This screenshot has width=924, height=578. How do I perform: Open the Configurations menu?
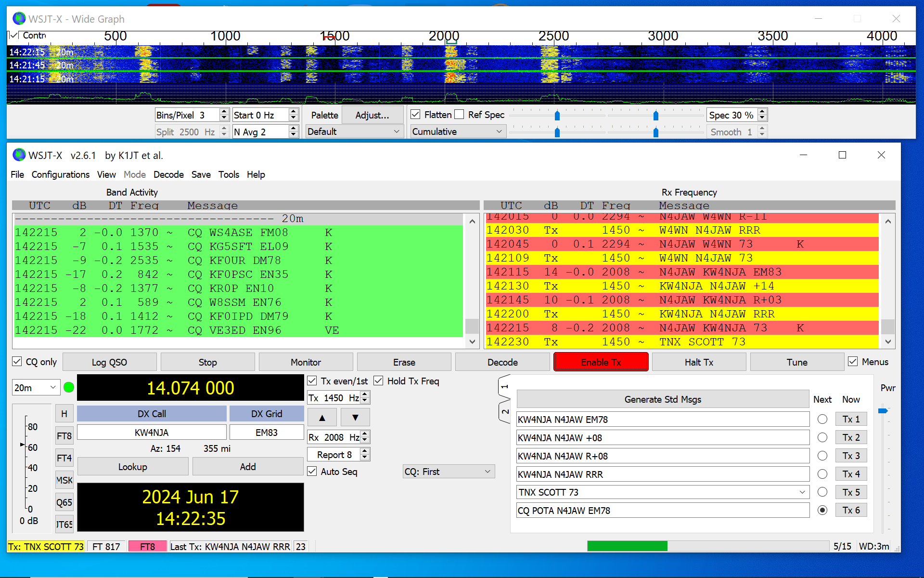coord(60,174)
